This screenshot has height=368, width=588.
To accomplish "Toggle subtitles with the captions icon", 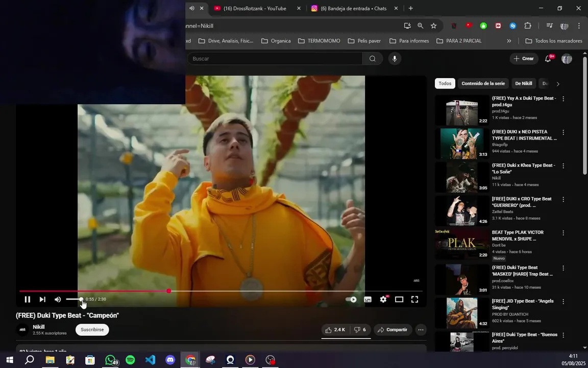I will click(x=368, y=300).
